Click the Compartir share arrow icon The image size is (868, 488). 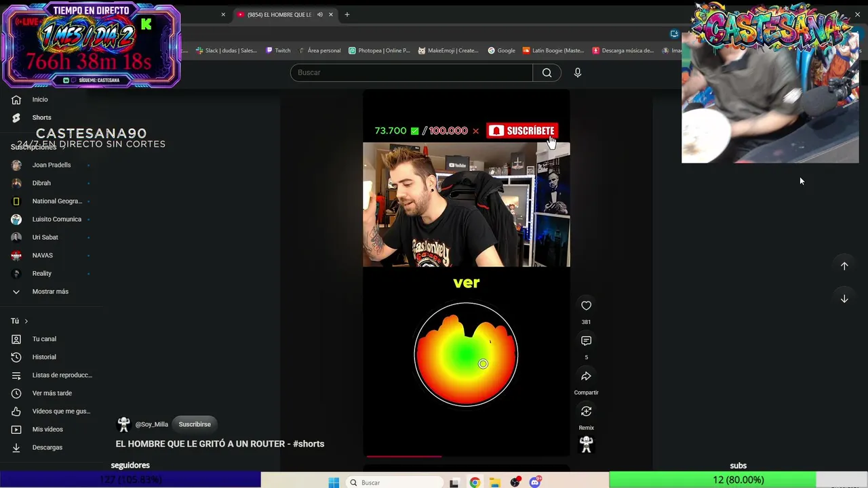click(x=586, y=376)
